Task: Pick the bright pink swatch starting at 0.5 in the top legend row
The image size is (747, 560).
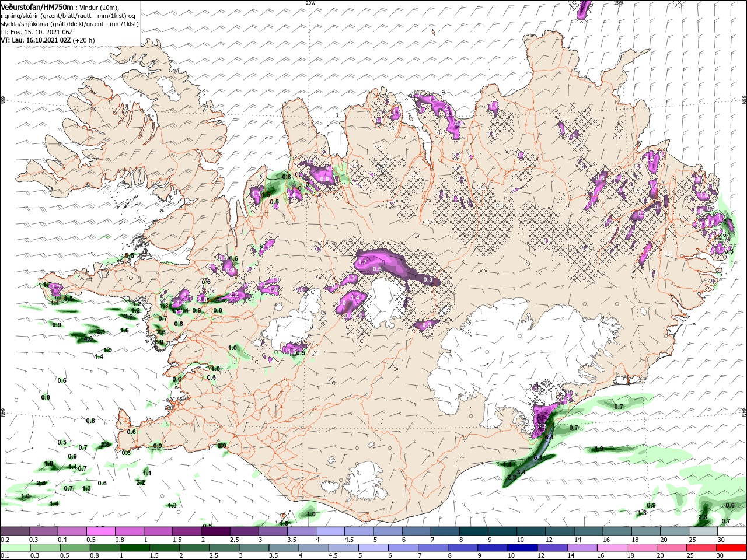Action: 100,531
